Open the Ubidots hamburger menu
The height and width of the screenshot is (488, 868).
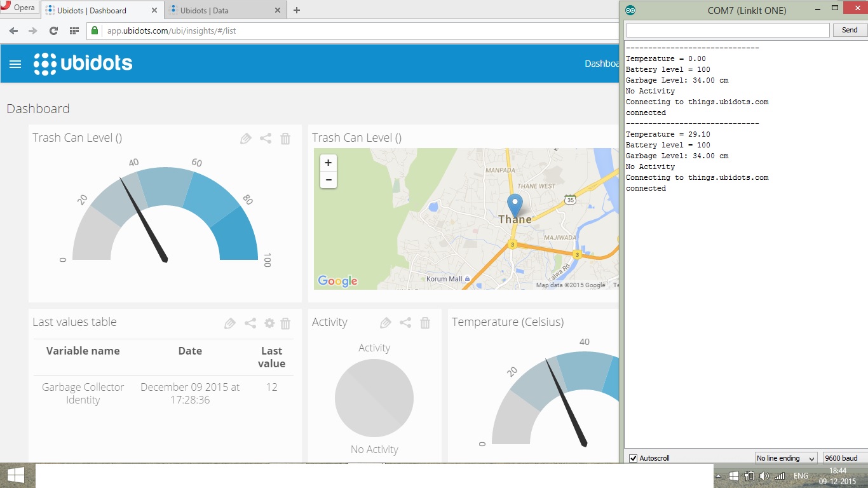(15, 64)
